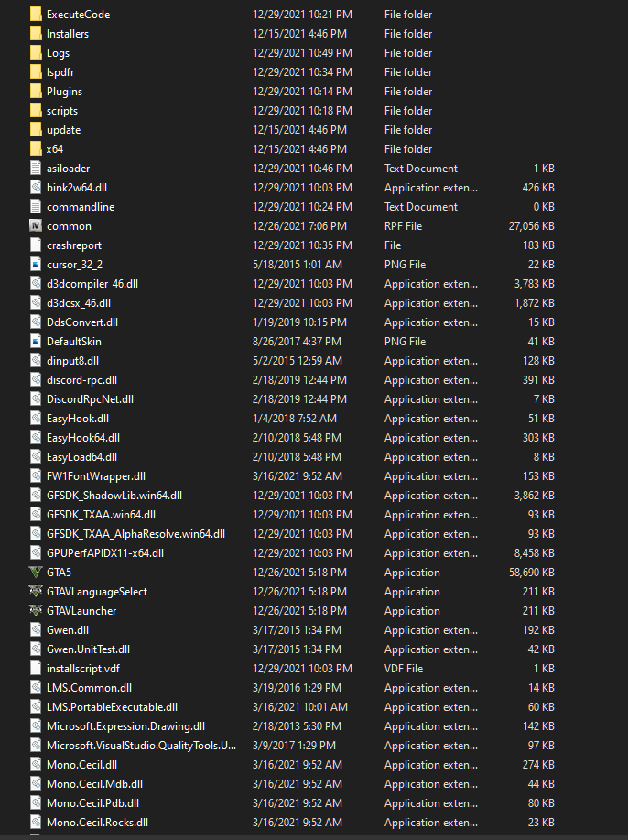The image size is (628, 840).
Task: Select the DefaultSkin PNG image icon
Action: 36,342
